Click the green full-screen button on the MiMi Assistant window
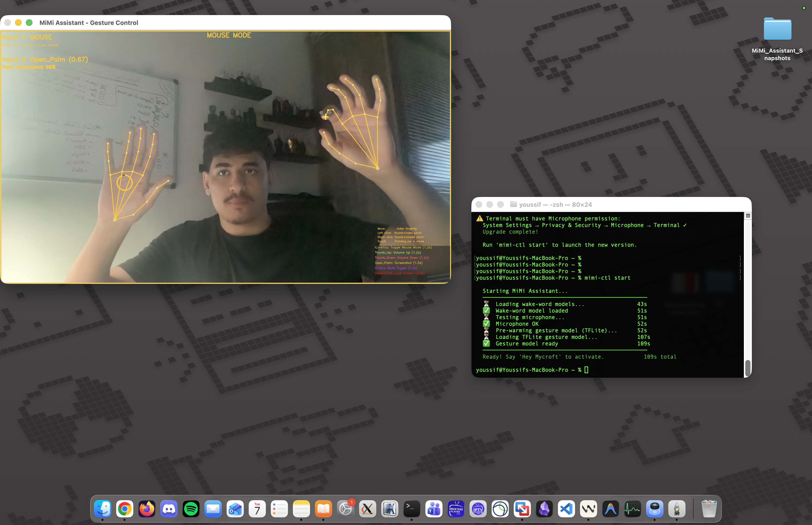 point(29,23)
